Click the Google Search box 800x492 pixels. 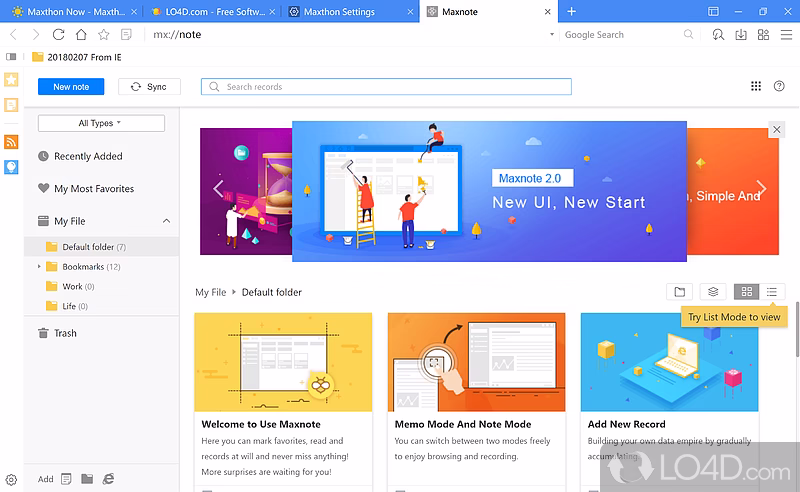point(622,35)
